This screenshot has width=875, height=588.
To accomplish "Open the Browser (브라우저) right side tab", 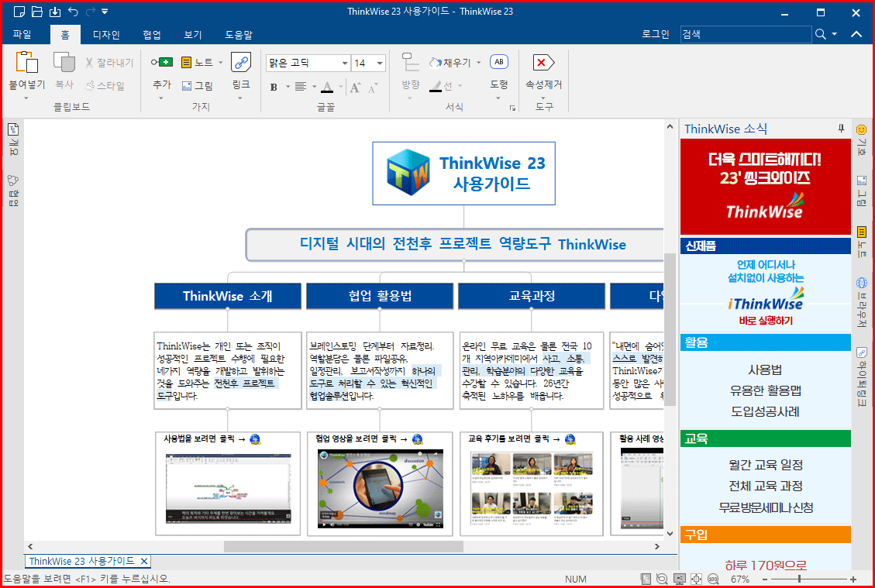I will pyautogui.click(x=862, y=302).
